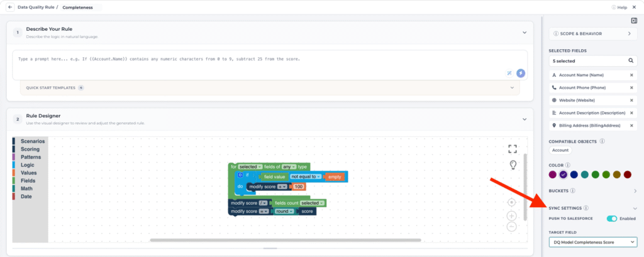Click the Completeness rule name field
644x257 pixels.
(80, 8)
